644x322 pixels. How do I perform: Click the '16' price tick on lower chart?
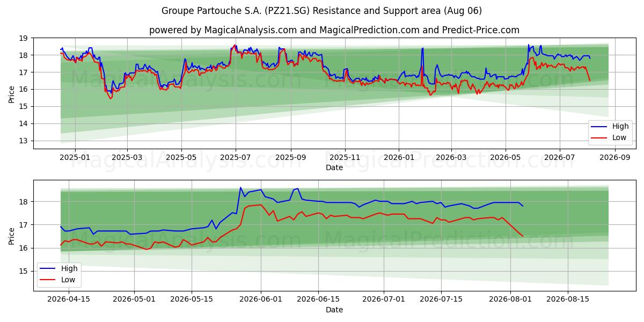tap(24, 248)
